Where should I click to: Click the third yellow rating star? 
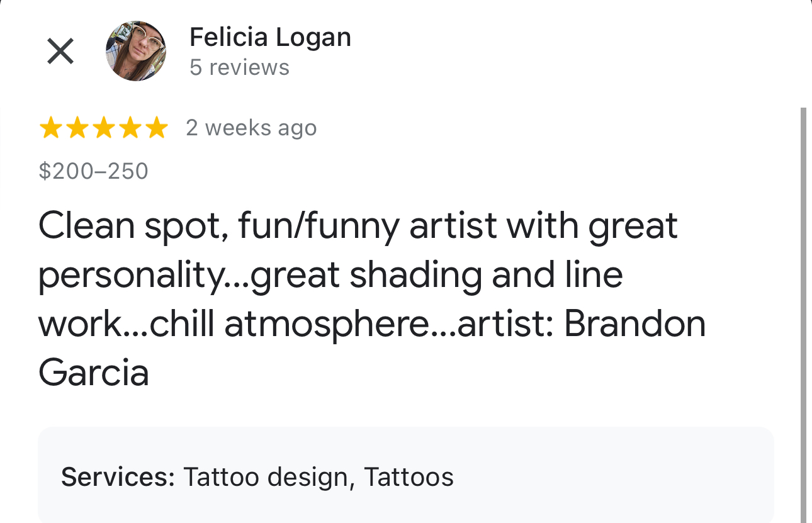(x=103, y=128)
